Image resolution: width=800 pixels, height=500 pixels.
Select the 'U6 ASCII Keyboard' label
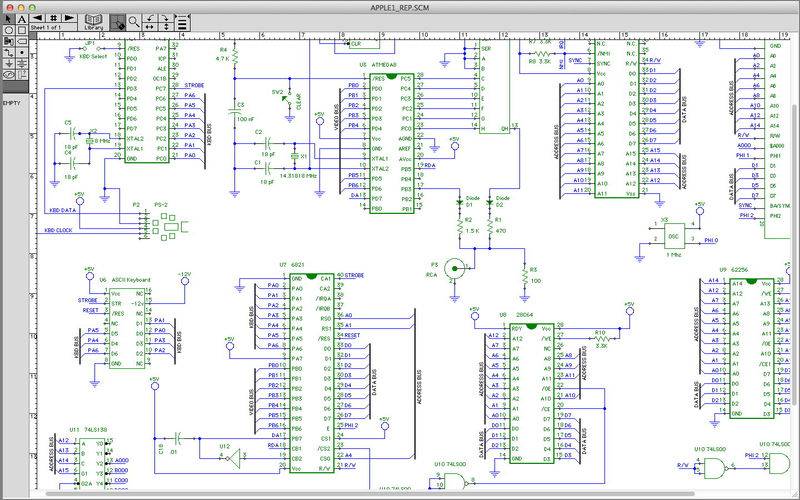coord(124,280)
